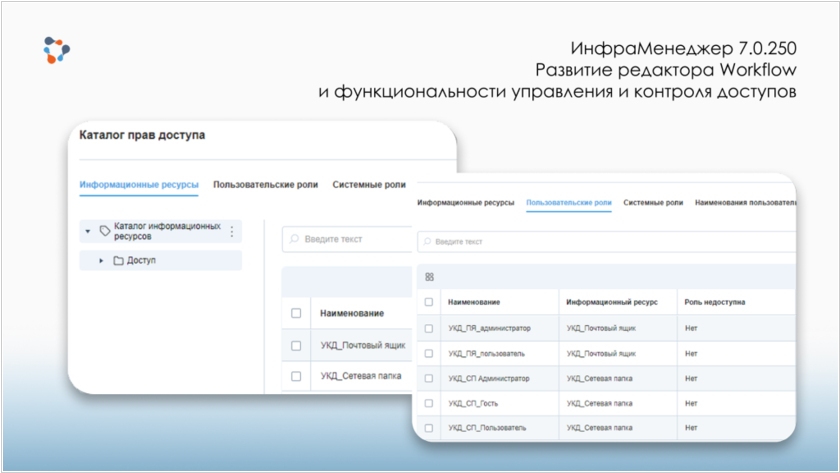
Task: Click the УКД_Сетевая папка cell in the left table
Action: coord(361,376)
